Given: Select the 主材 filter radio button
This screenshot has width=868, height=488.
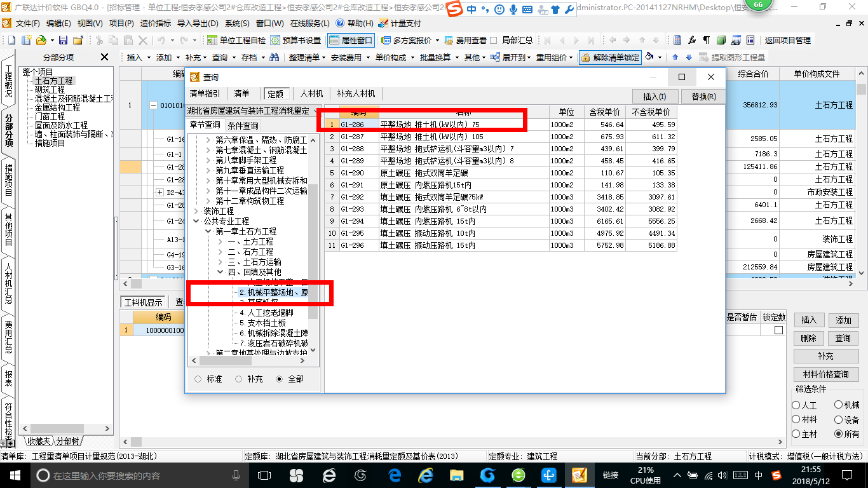Looking at the screenshot, I should tap(796, 434).
